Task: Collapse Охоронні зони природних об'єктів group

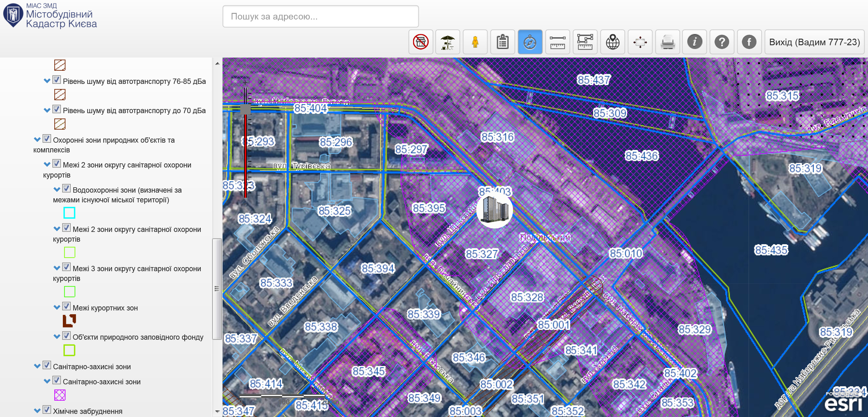Action: (x=37, y=139)
